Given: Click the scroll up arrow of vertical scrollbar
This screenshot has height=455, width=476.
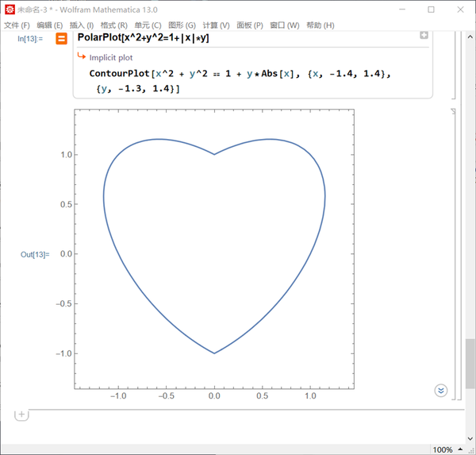Looking at the screenshot, I should 470,37.
